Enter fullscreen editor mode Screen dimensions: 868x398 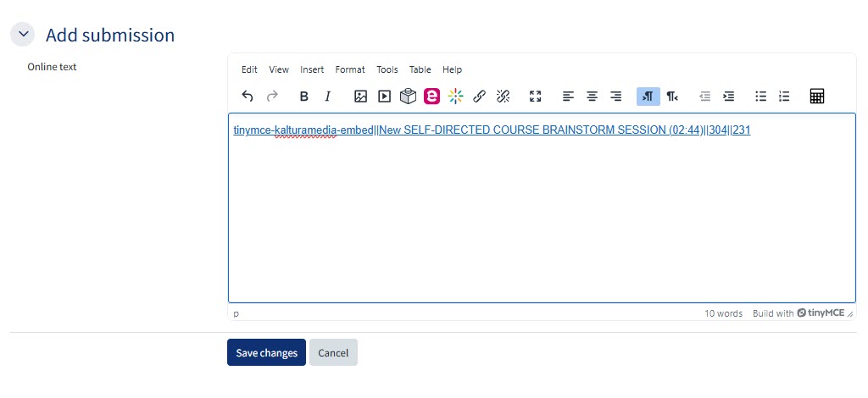click(535, 97)
